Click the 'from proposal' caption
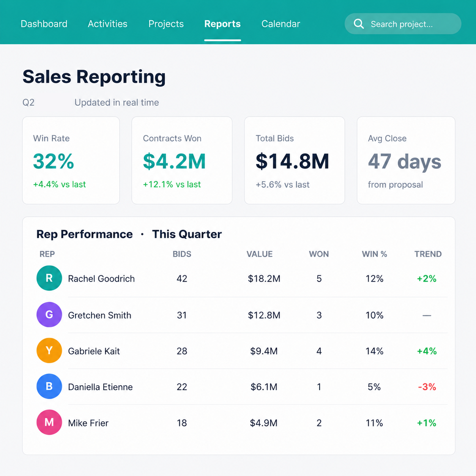Viewport: 476px width, 476px height. point(395,184)
